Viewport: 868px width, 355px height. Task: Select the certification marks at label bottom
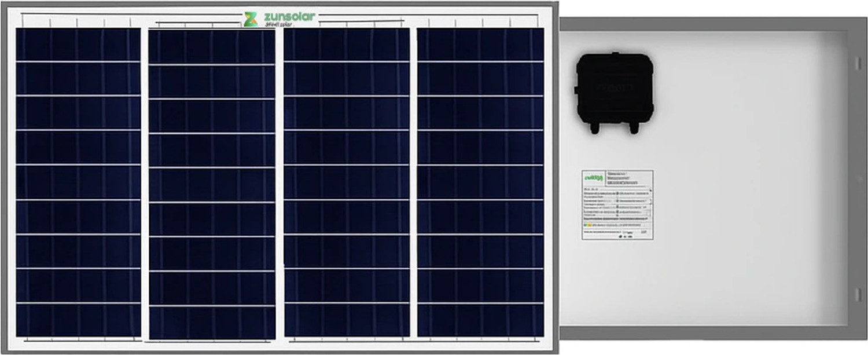point(625,236)
